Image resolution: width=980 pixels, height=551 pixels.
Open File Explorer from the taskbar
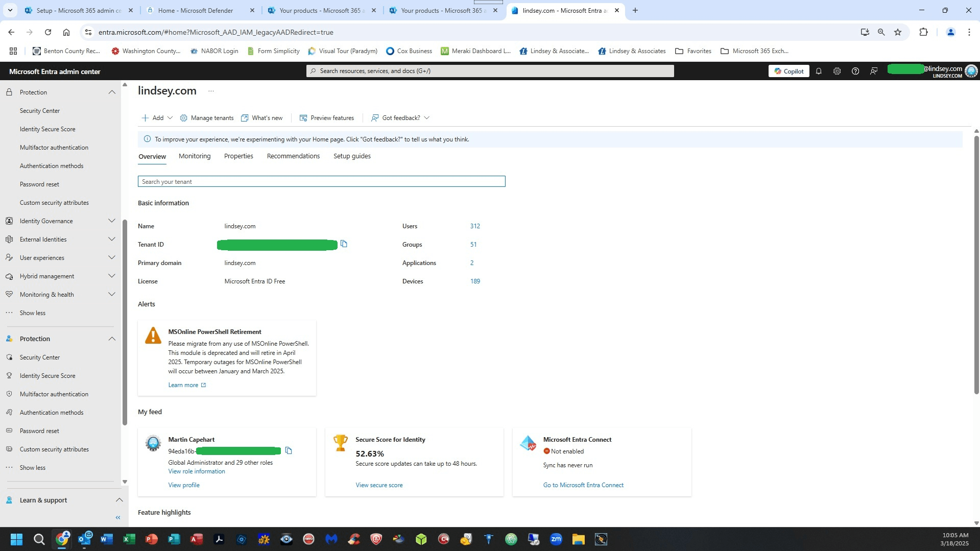tap(578, 539)
